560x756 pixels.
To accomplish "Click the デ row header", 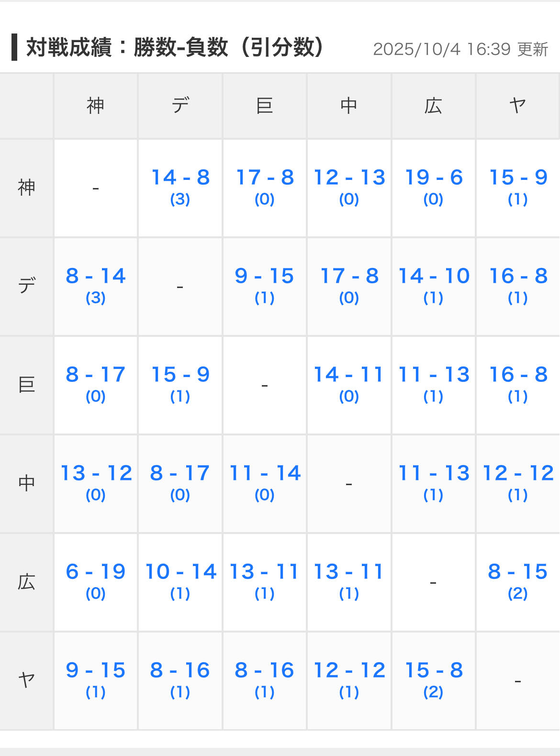I will click(x=27, y=286).
